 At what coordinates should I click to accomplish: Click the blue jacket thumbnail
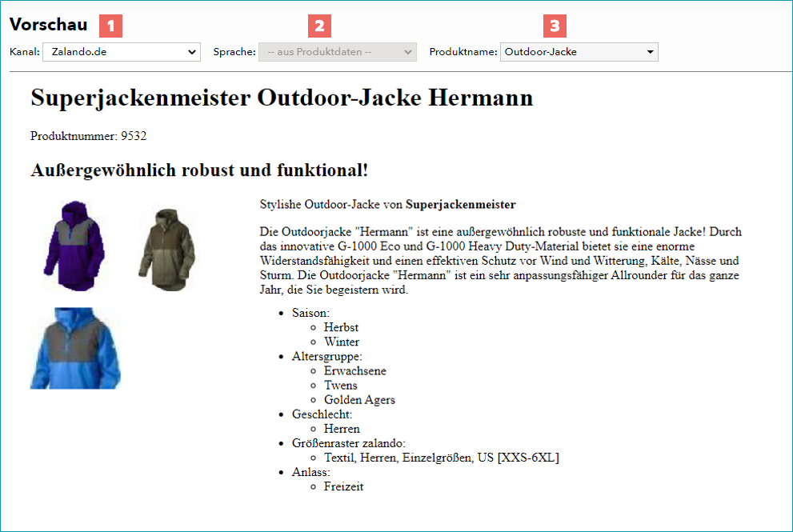75,348
